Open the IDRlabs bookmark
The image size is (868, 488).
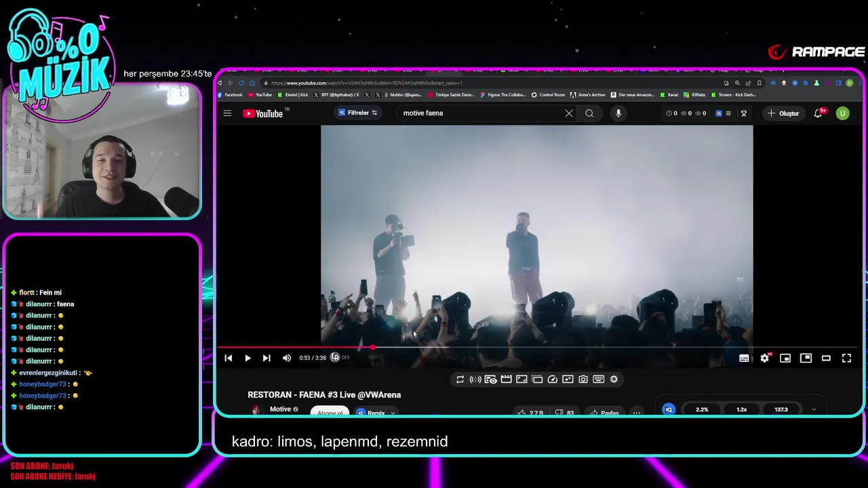click(694, 95)
